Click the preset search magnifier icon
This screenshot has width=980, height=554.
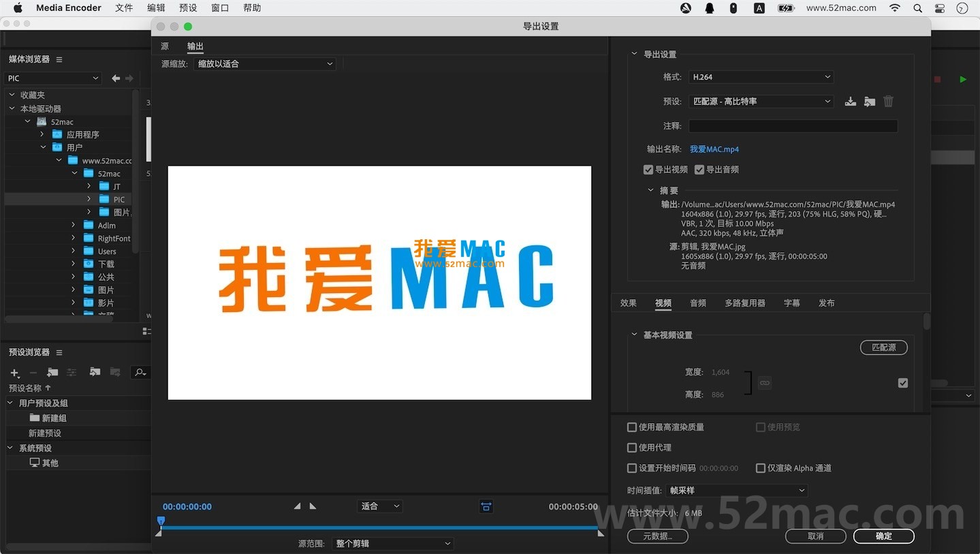click(x=140, y=372)
